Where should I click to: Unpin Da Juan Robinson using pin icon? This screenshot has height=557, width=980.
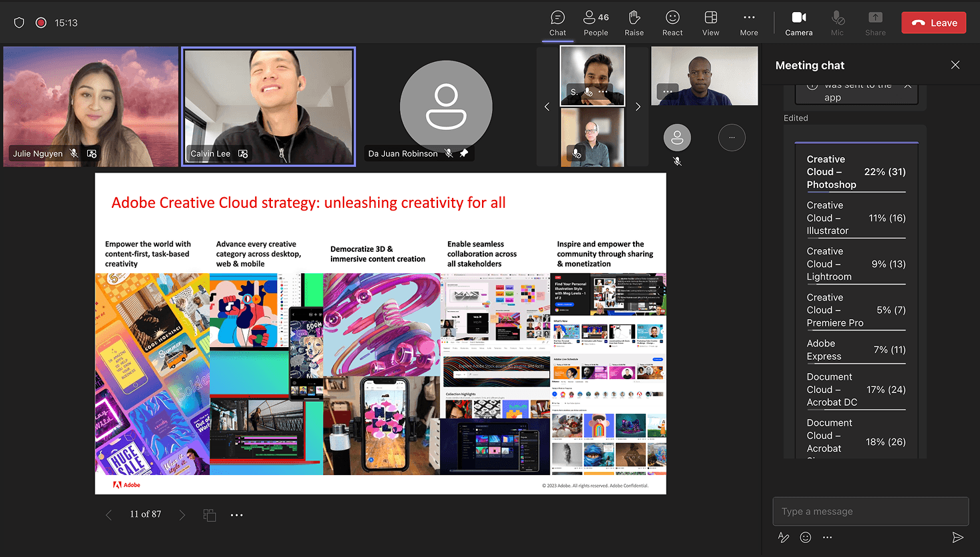pos(464,153)
